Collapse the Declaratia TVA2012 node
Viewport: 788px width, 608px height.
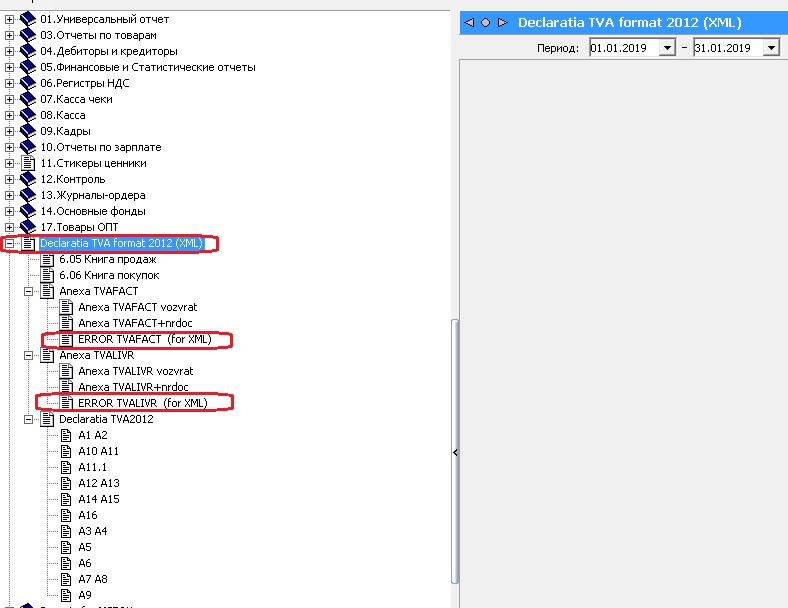pos(29,420)
